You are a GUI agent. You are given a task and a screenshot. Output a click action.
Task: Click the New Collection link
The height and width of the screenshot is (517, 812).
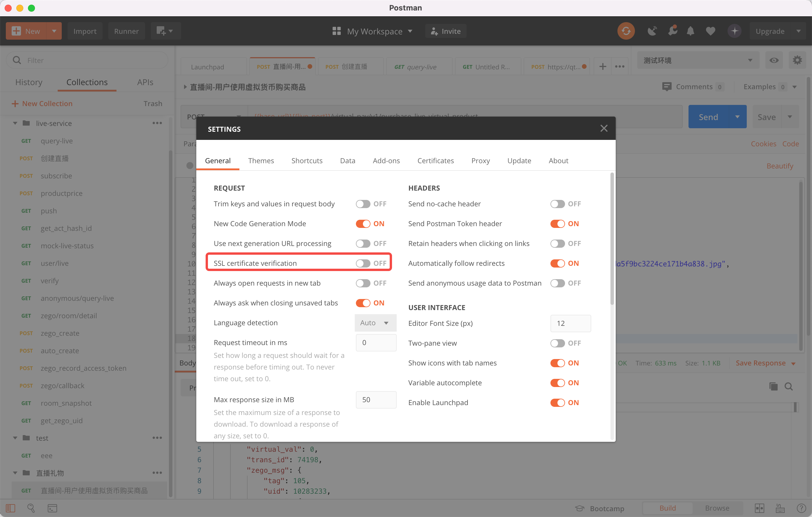coord(47,103)
